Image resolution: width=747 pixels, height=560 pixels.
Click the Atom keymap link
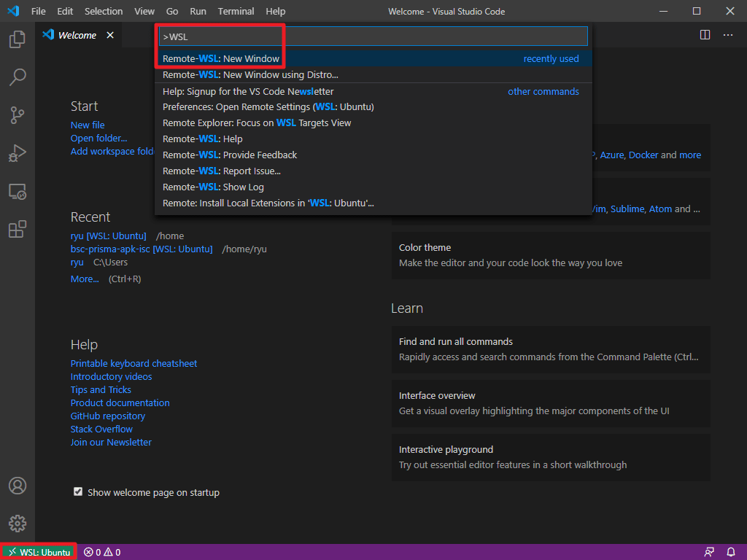660,209
